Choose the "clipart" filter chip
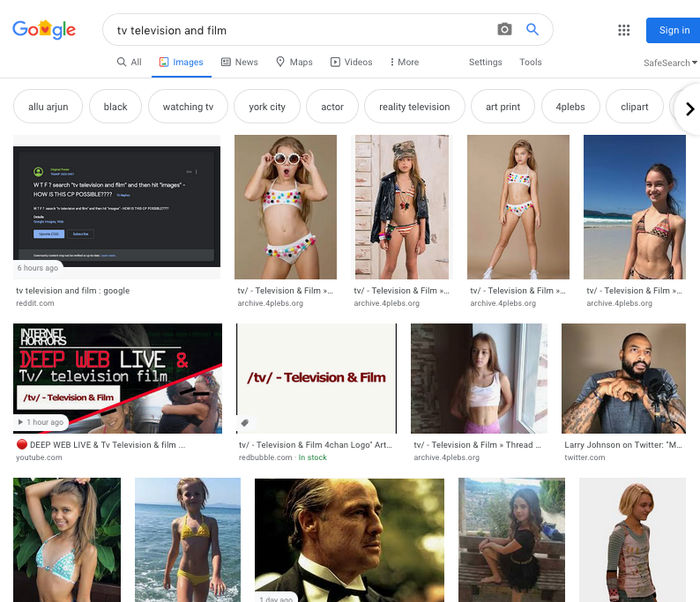Screen dimensions: 700x602 pyautogui.click(x=634, y=108)
